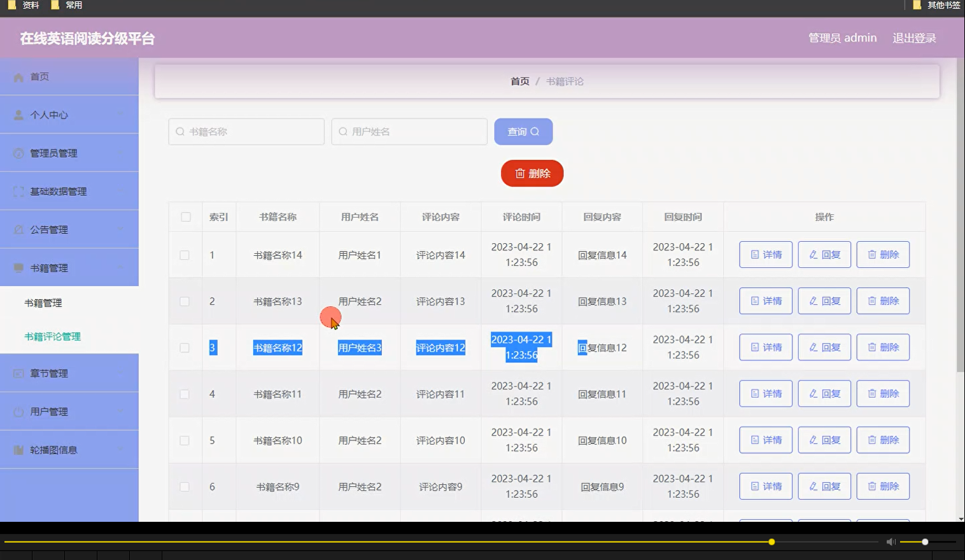Click the icon next to 公告管理
The width and height of the screenshot is (965, 560).
pos(19,230)
